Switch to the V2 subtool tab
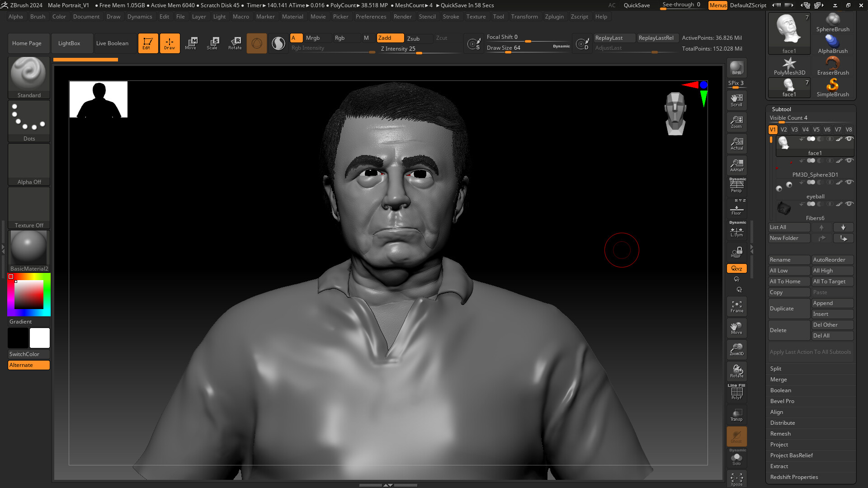868x488 pixels. tap(783, 130)
